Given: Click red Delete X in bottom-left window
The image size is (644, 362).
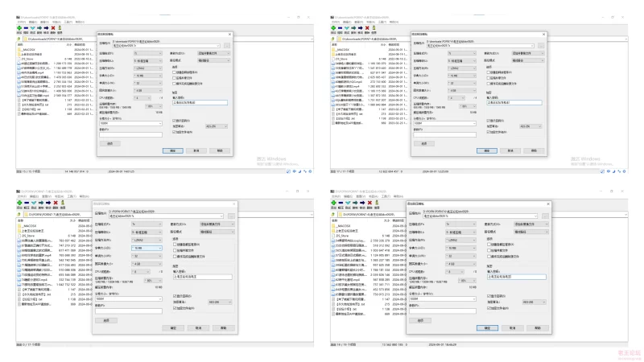Looking at the screenshot, I should coord(56,203).
